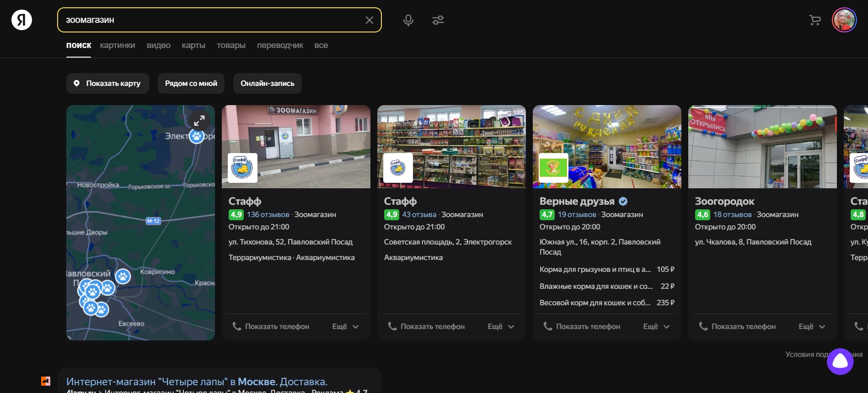Open the shopping cart icon

pyautogui.click(x=815, y=20)
